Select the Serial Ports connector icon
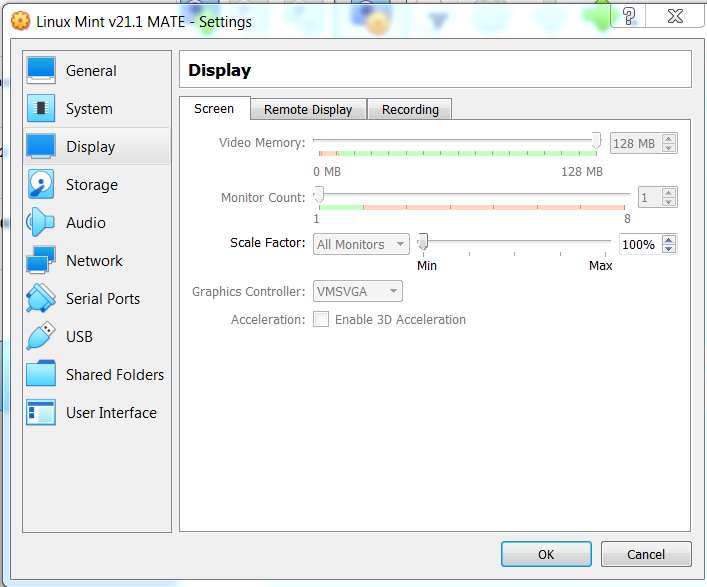The image size is (707, 587). pyautogui.click(x=41, y=298)
